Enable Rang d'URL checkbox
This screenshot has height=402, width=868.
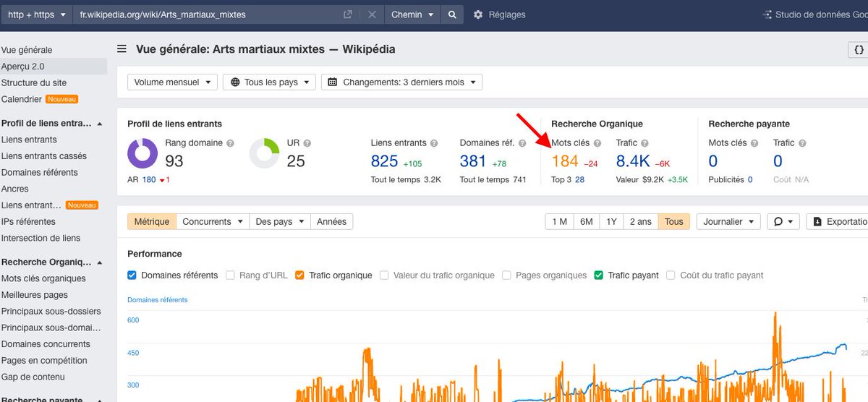point(230,275)
